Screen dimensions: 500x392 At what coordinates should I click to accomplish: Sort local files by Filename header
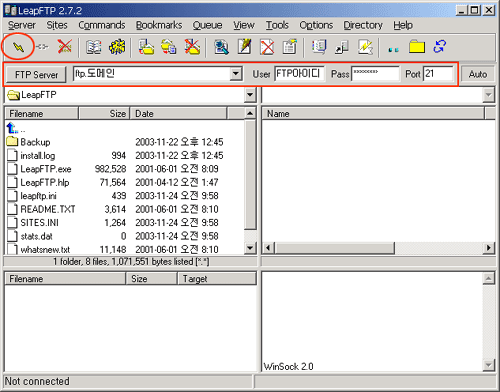click(42, 114)
